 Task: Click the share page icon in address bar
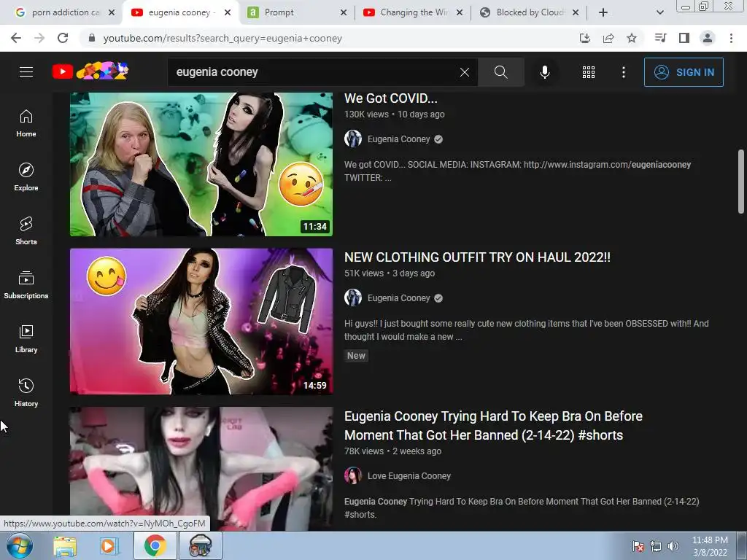coord(608,38)
